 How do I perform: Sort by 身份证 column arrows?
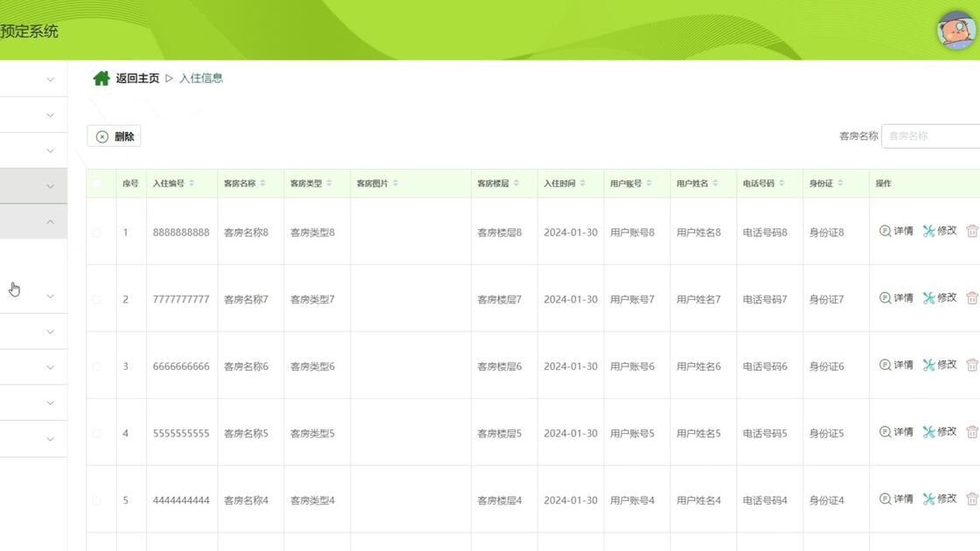[x=841, y=184]
